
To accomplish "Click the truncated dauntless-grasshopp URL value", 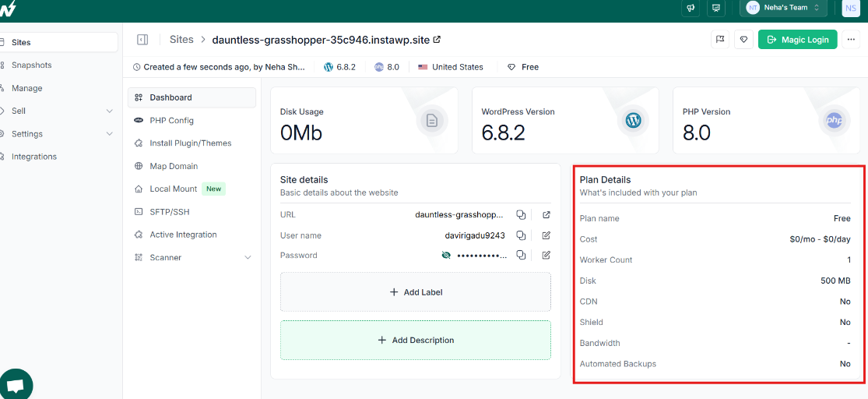I will pyautogui.click(x=460, y=214).
